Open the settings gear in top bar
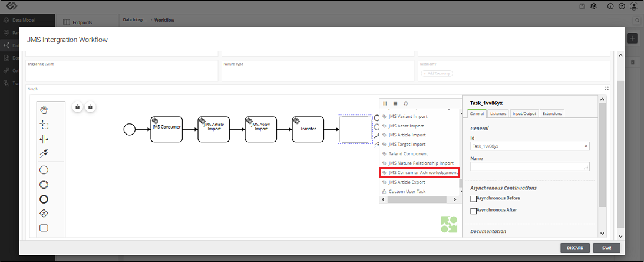 [x=593, y=6]
